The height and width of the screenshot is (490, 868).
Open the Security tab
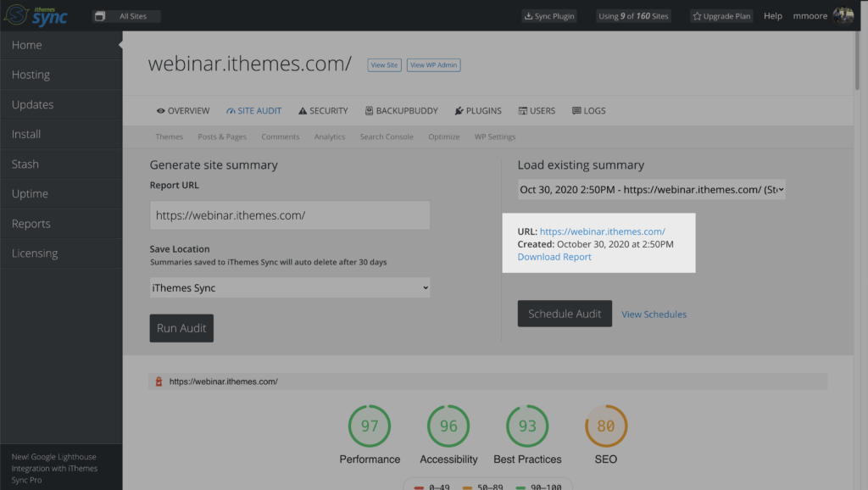[323, 111]
